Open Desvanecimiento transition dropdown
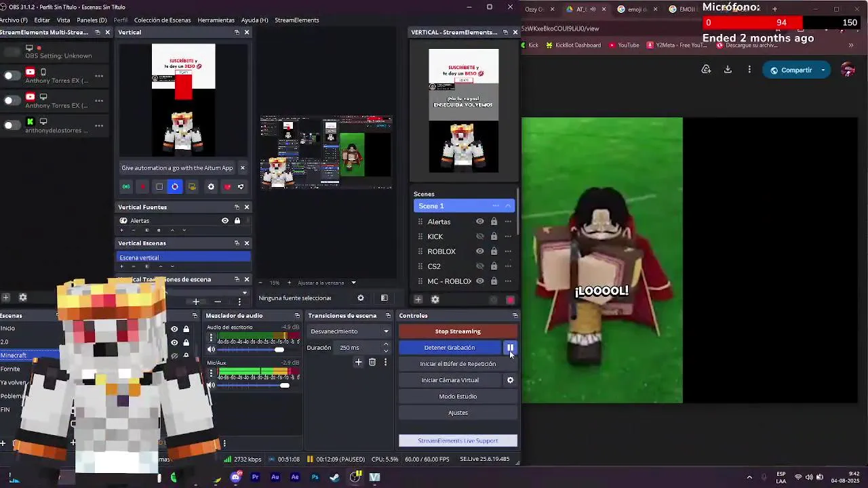This screenshot has width=868, height=488. (x=349, y=331)
